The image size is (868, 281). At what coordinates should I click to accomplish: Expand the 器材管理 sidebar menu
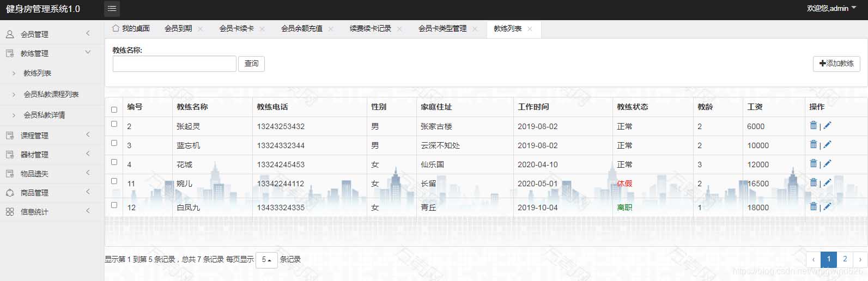[x=52, y=154]
